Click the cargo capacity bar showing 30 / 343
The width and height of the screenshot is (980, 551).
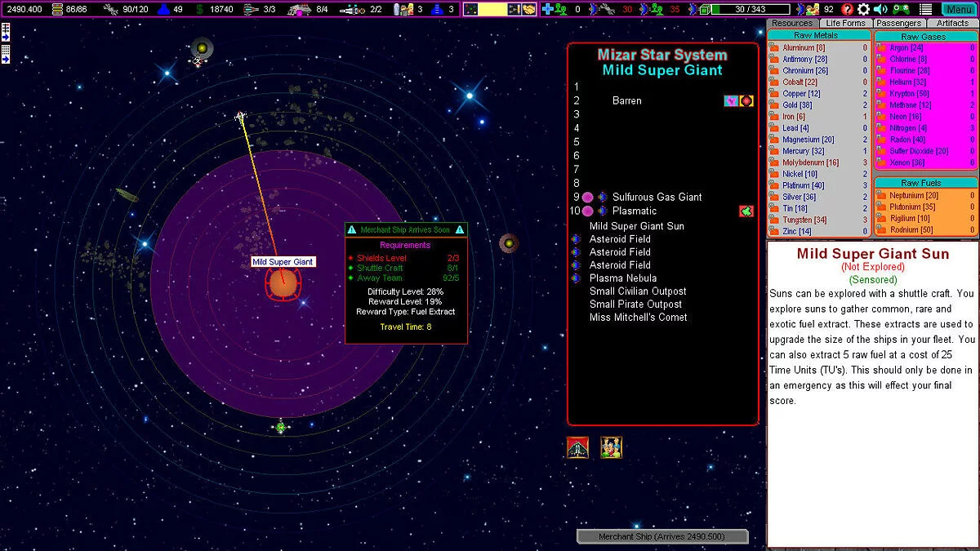point(749,9)
